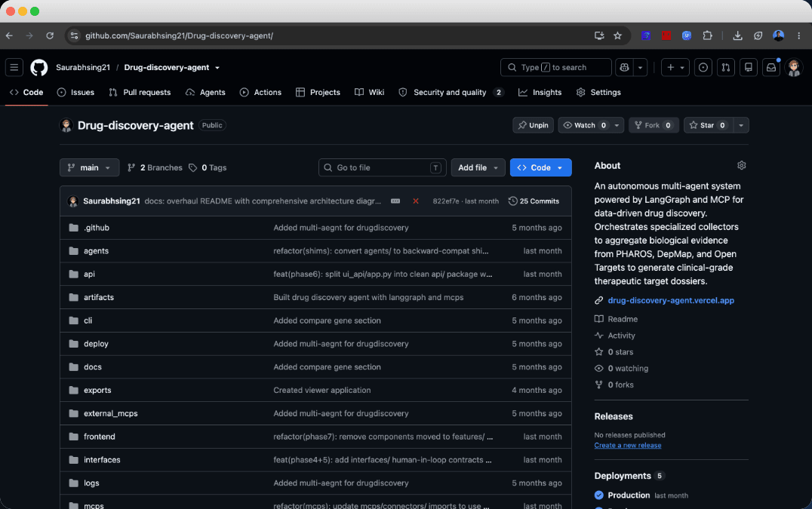Image resolution: width=812 pixels, height=509 pixels.
Task: Open the Insights tab
Action: click(540, 92)
